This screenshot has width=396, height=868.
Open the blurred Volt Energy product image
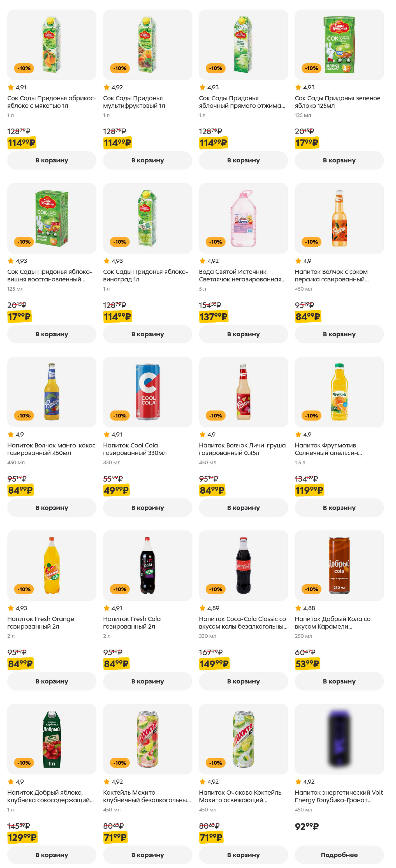339,739
